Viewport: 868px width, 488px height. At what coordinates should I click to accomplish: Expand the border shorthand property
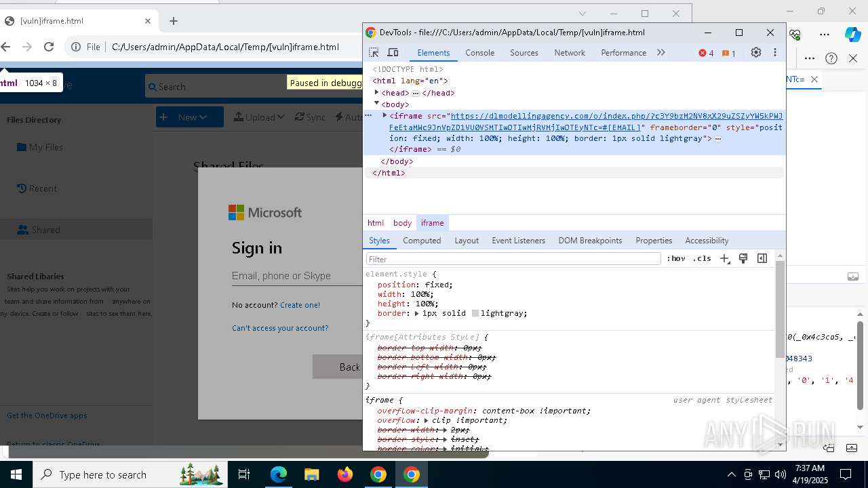click(418, 313)
